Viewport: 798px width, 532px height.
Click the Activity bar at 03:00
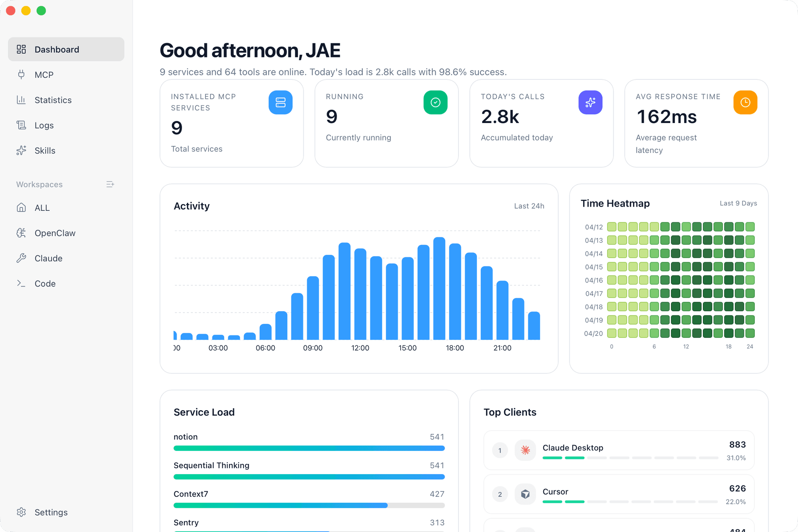click(x=218, y=337)
